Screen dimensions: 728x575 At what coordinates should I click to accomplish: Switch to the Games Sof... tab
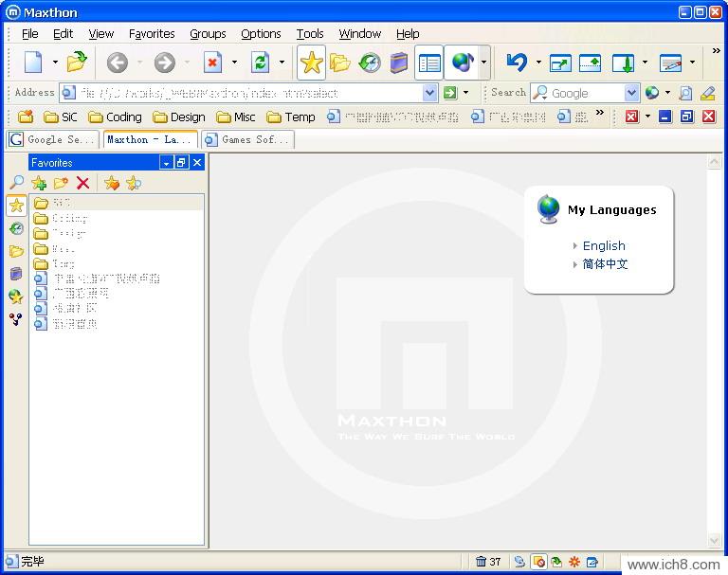[248, 139]
